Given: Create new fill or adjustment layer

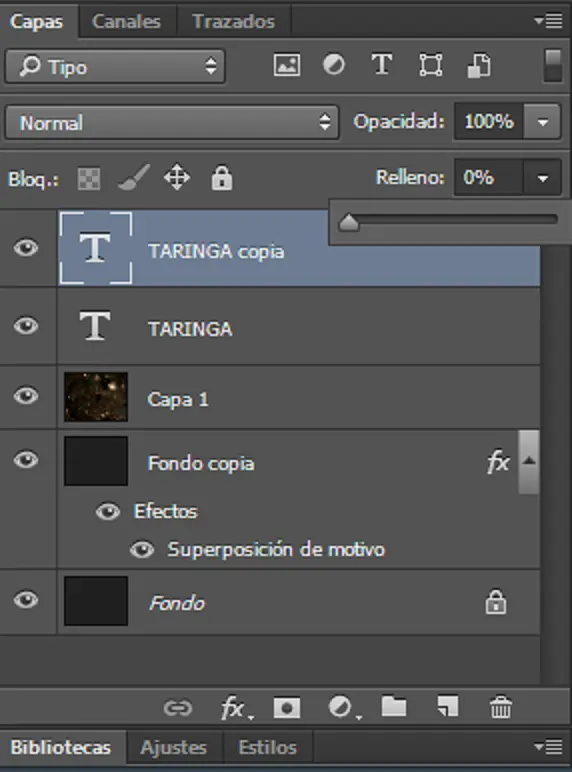Looking at the screenshot, I should coord(343,708).
